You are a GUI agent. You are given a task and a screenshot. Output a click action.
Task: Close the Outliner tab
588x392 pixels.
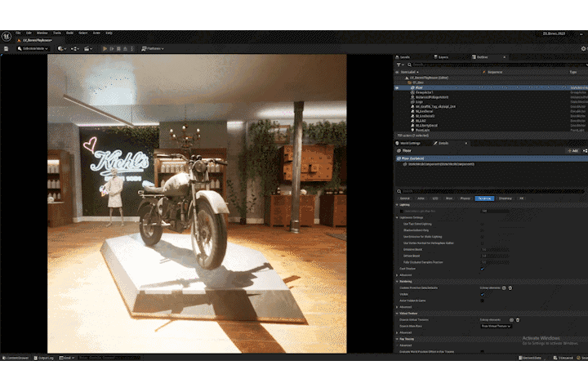pos(505,57)
